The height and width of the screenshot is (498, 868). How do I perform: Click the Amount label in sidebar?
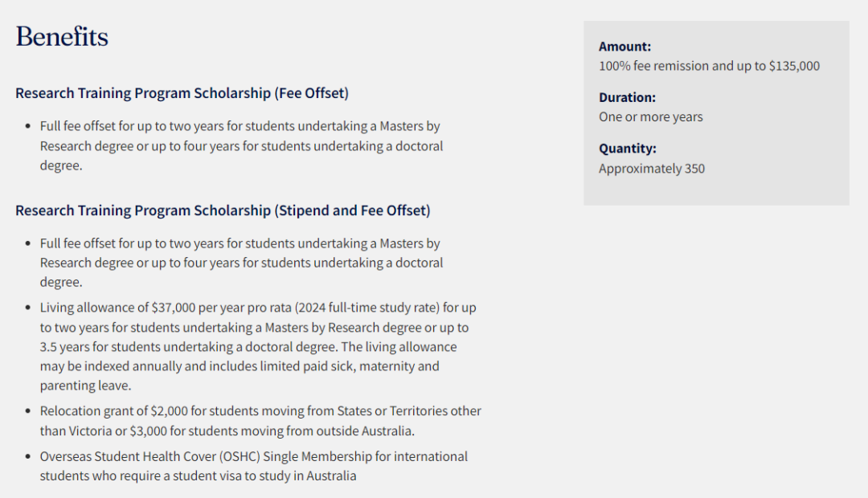[x=624, y=47]
